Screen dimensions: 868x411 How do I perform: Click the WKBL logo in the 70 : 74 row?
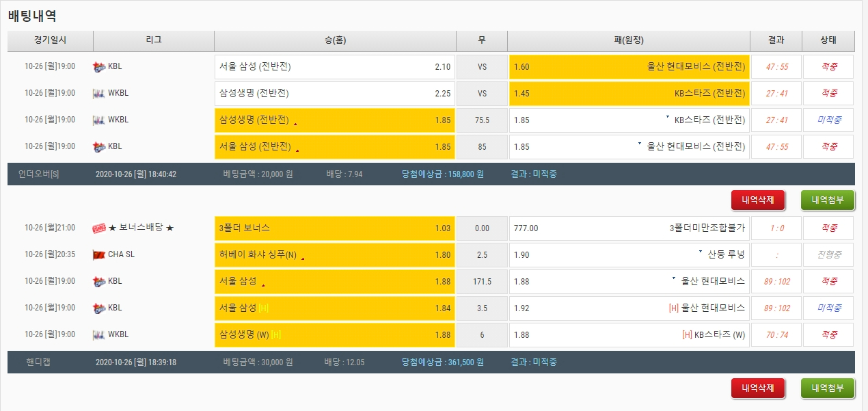coord(99,334)
